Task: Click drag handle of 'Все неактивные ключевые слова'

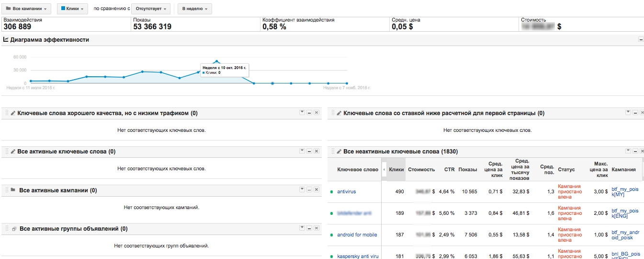Action: [333, 152]
